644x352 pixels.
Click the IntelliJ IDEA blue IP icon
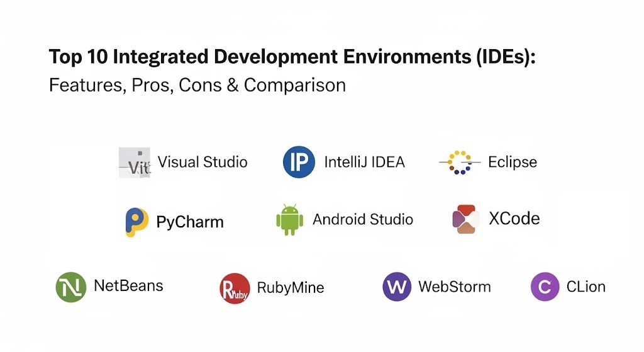coord(299,162)
